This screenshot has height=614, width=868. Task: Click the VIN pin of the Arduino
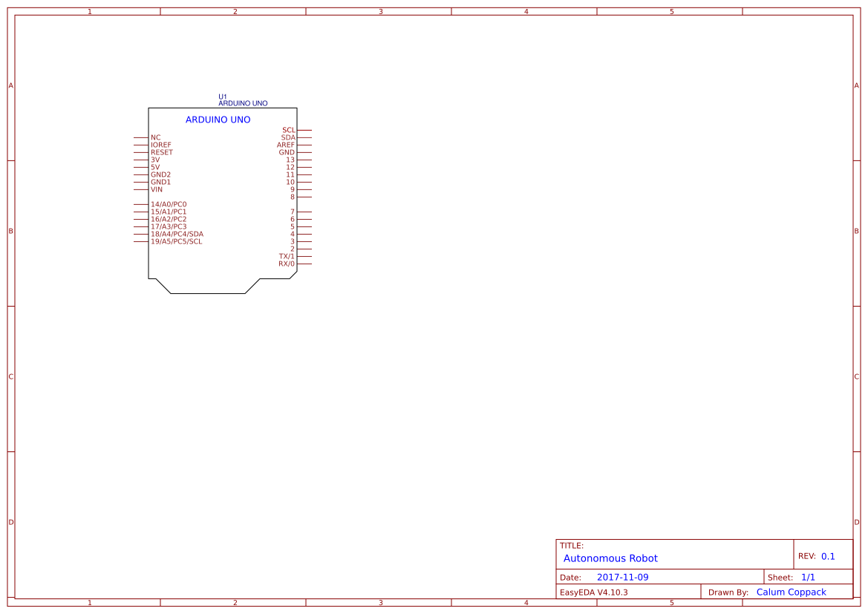click(155, 189)
